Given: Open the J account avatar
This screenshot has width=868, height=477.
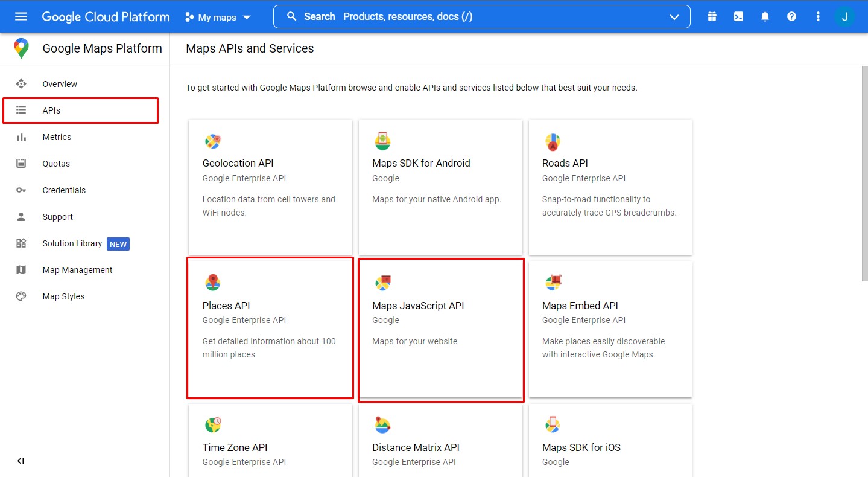Looking at the screenshot, I should coord(844,17).
